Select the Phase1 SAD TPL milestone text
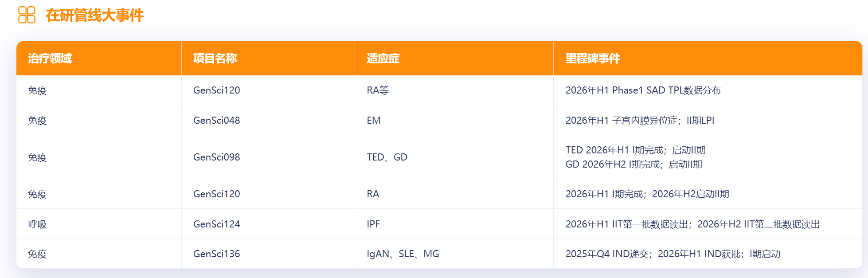 (643, 90)
